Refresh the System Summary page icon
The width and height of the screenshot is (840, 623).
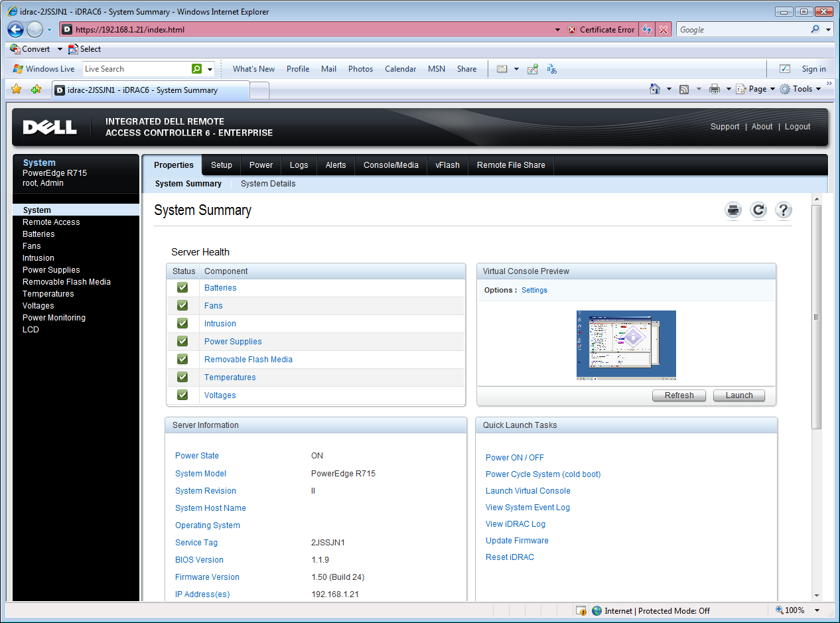tap(758, 210)
